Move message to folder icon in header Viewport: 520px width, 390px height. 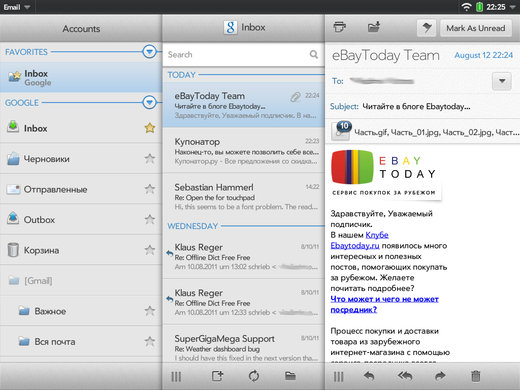pos(374,27)
